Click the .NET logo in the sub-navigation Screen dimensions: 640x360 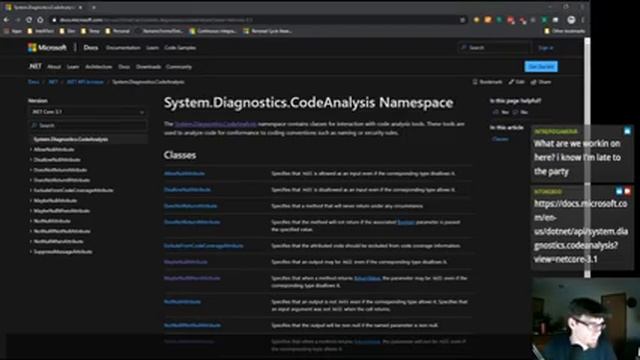35,67
